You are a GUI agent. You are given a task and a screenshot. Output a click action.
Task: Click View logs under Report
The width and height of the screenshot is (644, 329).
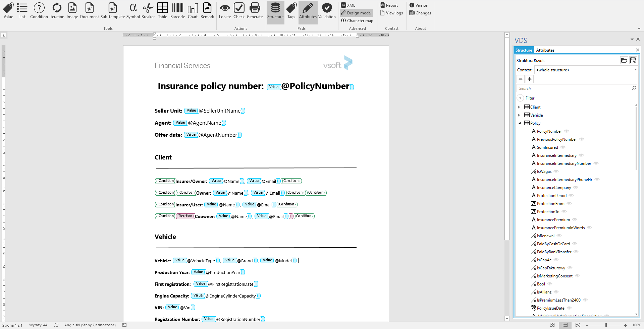(391, 13)
